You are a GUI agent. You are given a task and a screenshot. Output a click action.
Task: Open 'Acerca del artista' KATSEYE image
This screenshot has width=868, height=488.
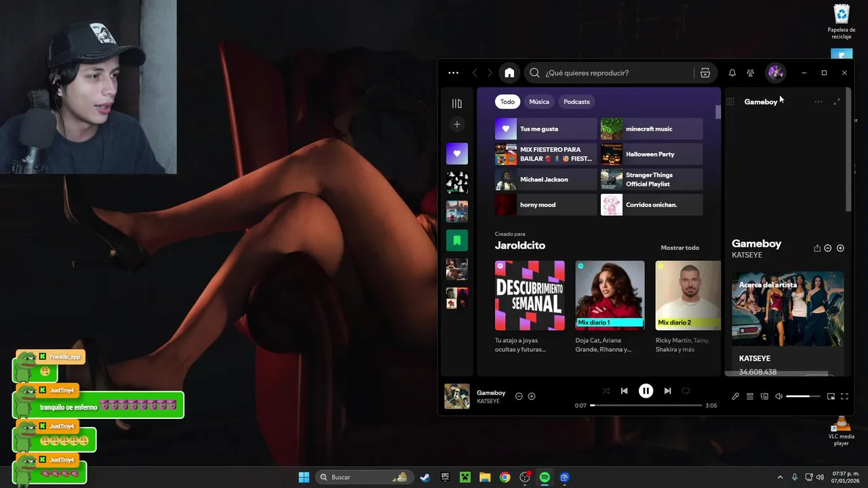[788, 309]
